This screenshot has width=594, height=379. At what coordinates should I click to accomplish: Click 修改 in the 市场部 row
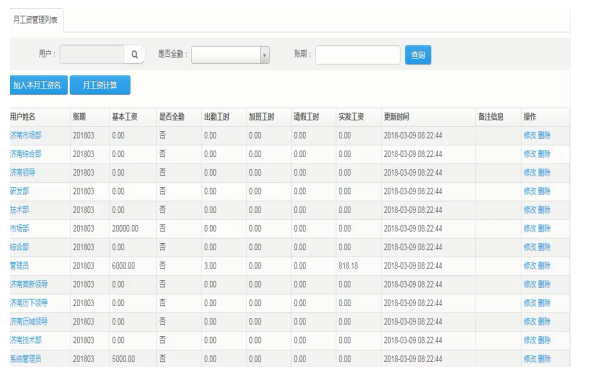coord(530,228)
